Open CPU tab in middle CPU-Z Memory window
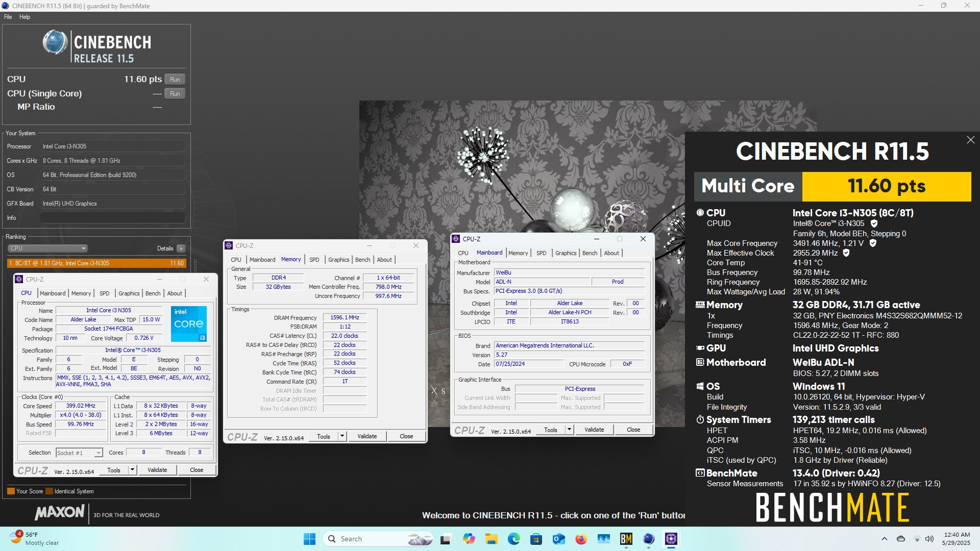The height and width of the screenshot is (551, 980). tap(236, 260)
